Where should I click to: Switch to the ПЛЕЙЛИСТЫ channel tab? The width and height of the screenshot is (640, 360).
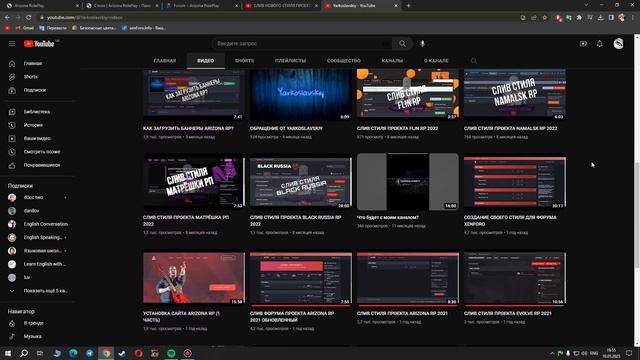coord(290,61)
